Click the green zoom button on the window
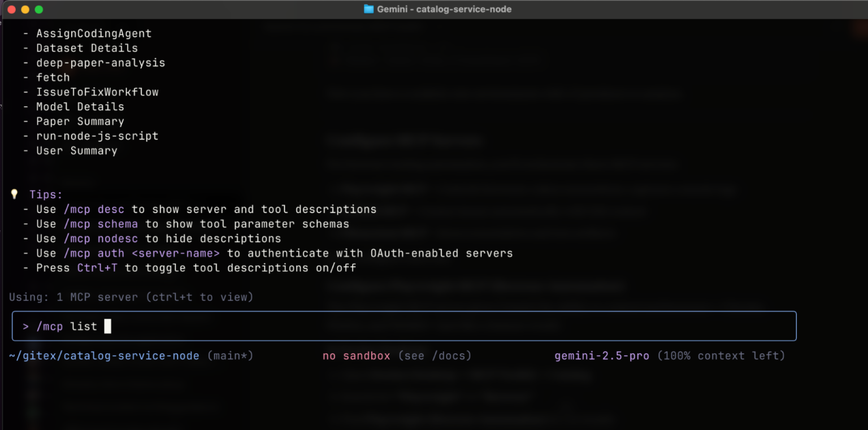Viewport: 868px width, 430px height. tap(38, 9)
